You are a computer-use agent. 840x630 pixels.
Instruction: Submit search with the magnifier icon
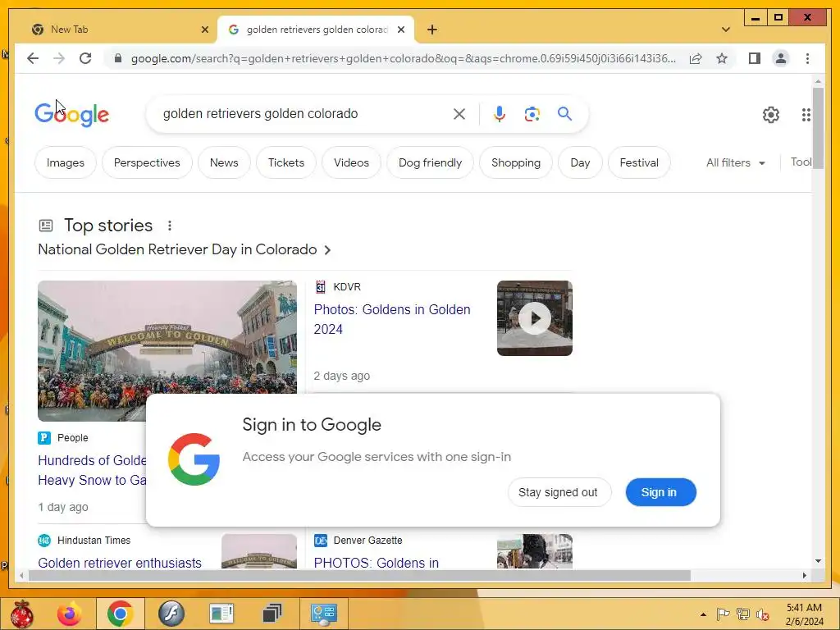(x=564, y=113)
